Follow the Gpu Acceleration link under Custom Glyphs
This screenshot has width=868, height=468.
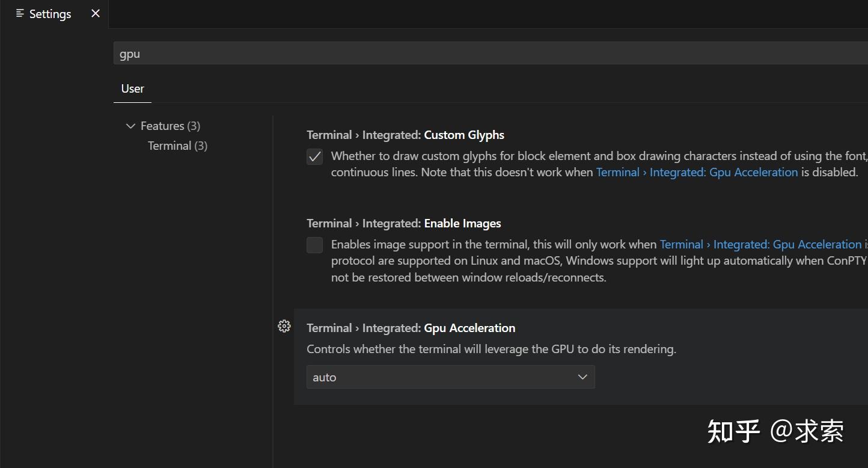pyautogui.click(x=697, y=172)
